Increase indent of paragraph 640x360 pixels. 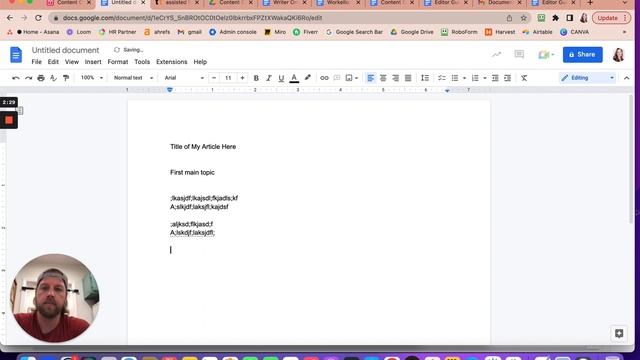click(507, 78)
